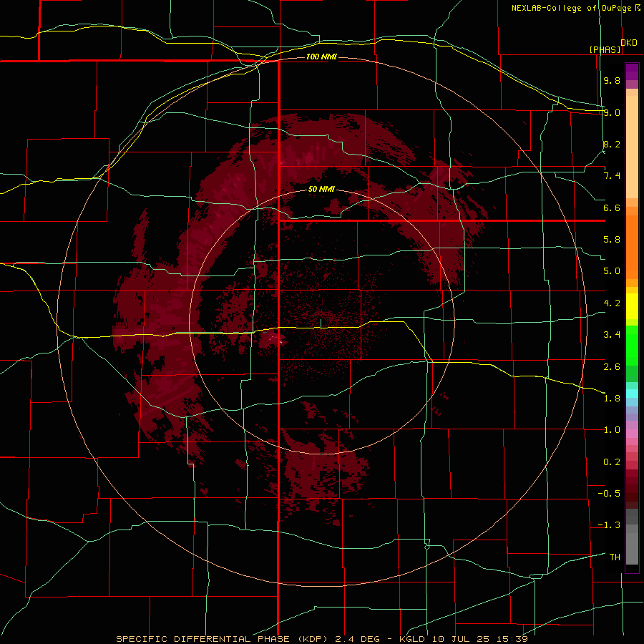Click the 3.4 scale value
The height and width of the screenshot is (644, 644).
[612, 335]
